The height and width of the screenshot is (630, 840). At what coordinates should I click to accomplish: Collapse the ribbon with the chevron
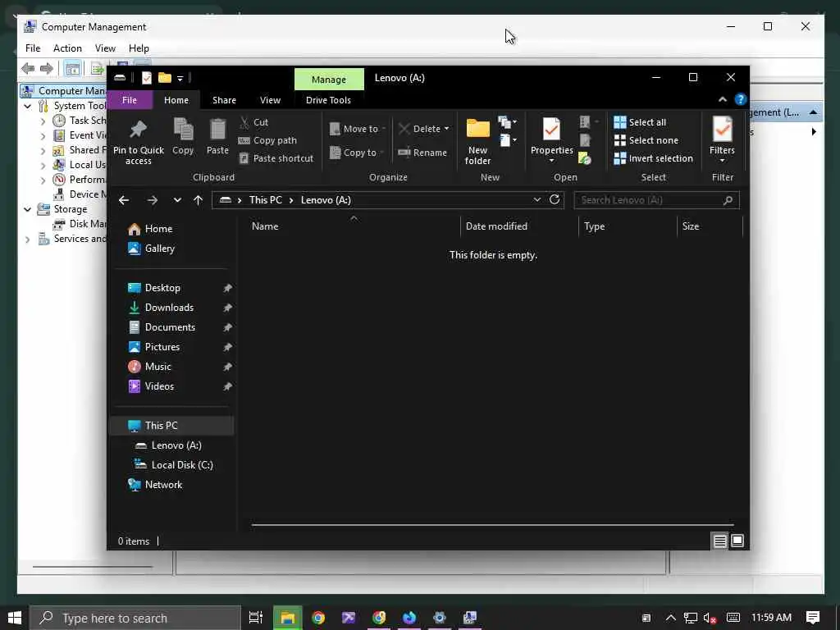(723, 99)
